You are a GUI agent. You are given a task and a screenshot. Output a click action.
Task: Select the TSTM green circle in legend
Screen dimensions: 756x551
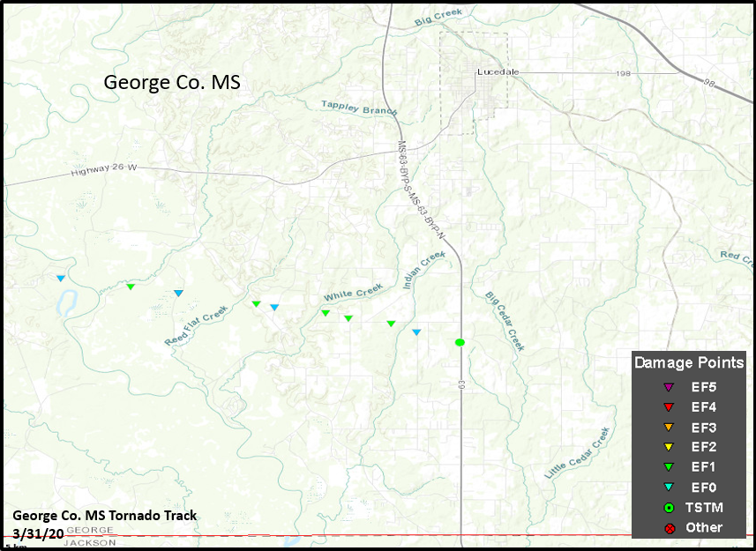pos(669,508)
